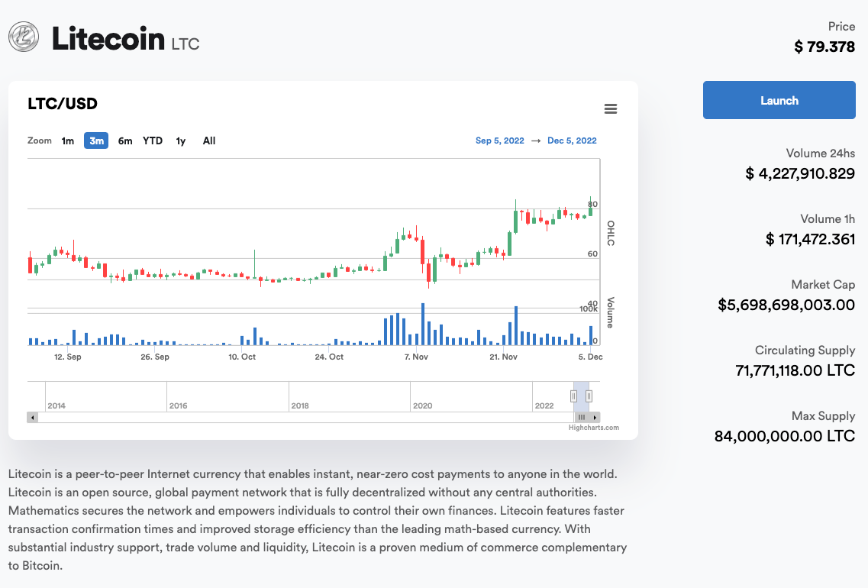Open the Highcharts.com credit link
Screen dimensions: 868x588
coord(593,428)
